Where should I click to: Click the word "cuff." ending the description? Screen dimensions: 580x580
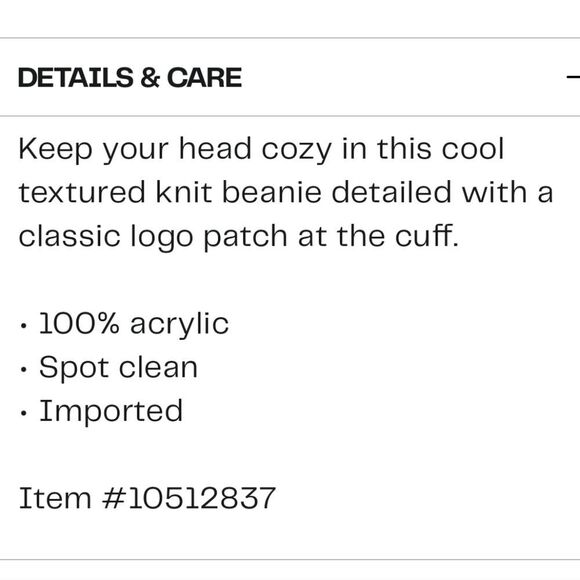[427, 236]
